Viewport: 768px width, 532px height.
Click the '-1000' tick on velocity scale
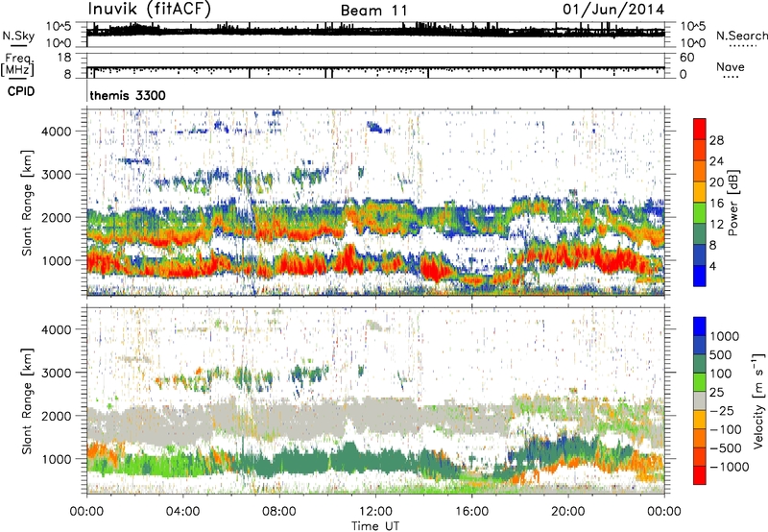(730, 467)
